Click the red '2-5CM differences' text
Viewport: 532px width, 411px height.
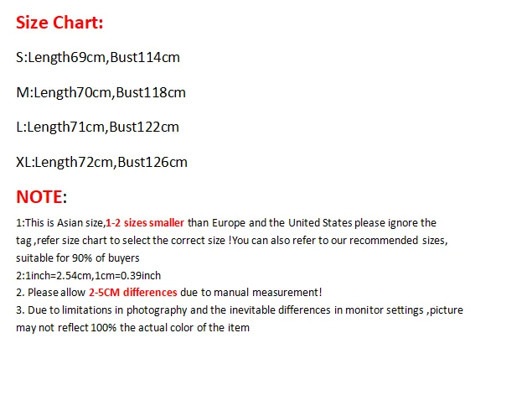pyautogui.click(x=132, y=293)
